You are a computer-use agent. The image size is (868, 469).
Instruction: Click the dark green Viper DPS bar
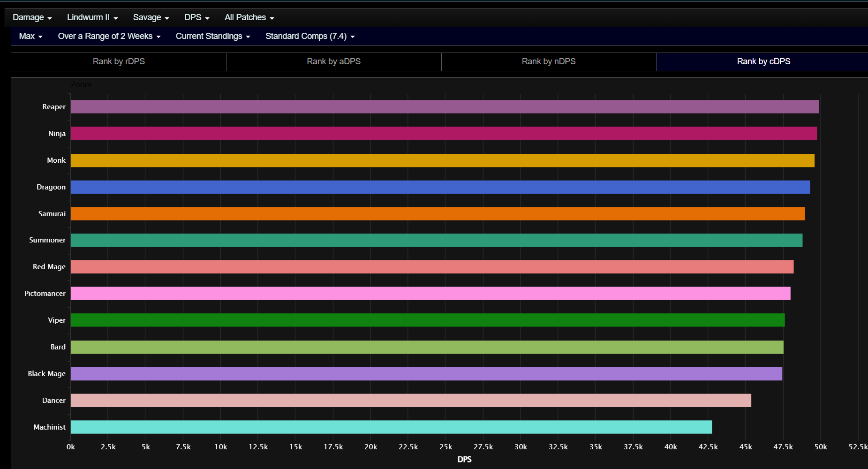[x=428, y=320]
